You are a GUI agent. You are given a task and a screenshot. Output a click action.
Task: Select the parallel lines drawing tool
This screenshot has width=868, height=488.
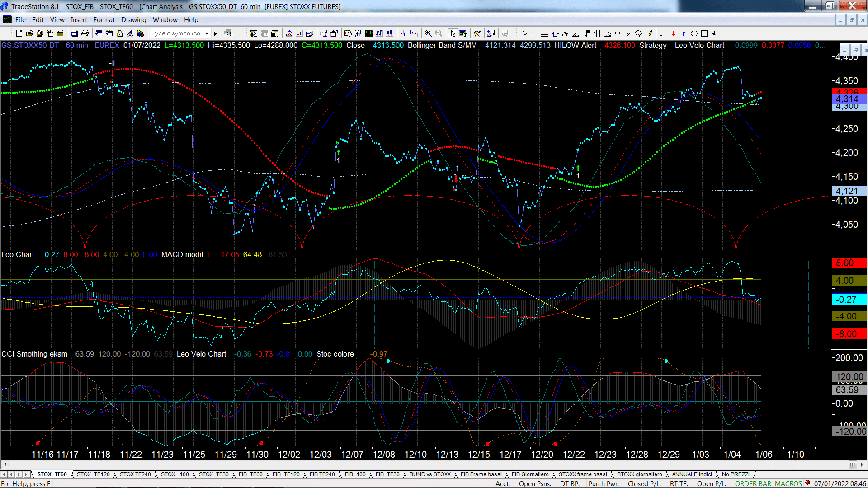(x=628, y=33)
